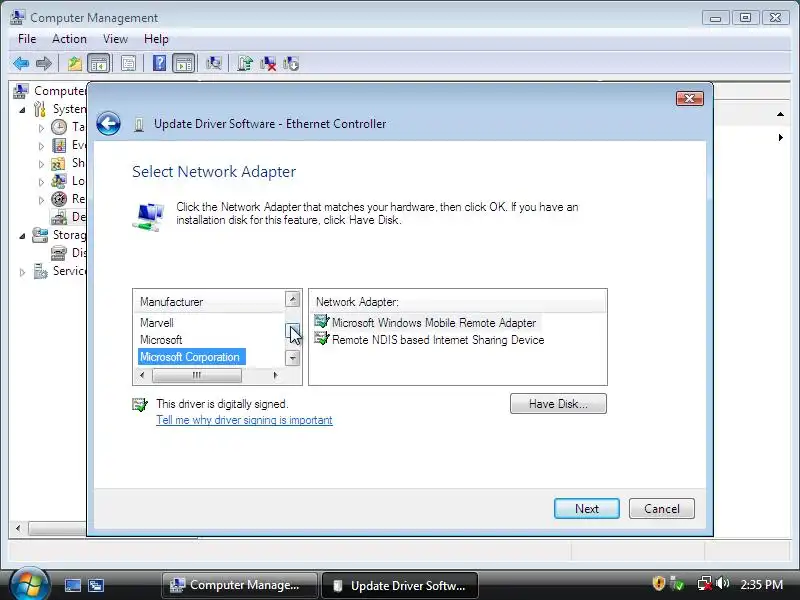This screenshot has height=600, width=800.
Task: Select the Local Users and Groups icon
Action: (59, 181)
